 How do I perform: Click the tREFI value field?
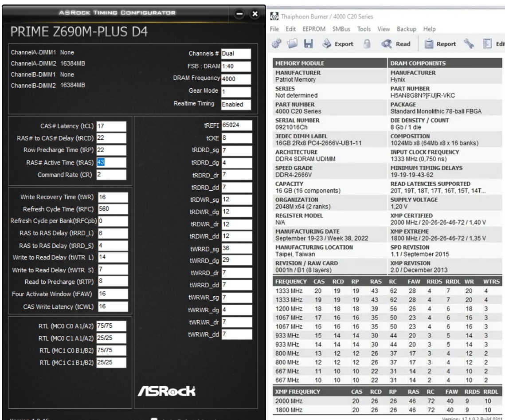coord(237,126)
